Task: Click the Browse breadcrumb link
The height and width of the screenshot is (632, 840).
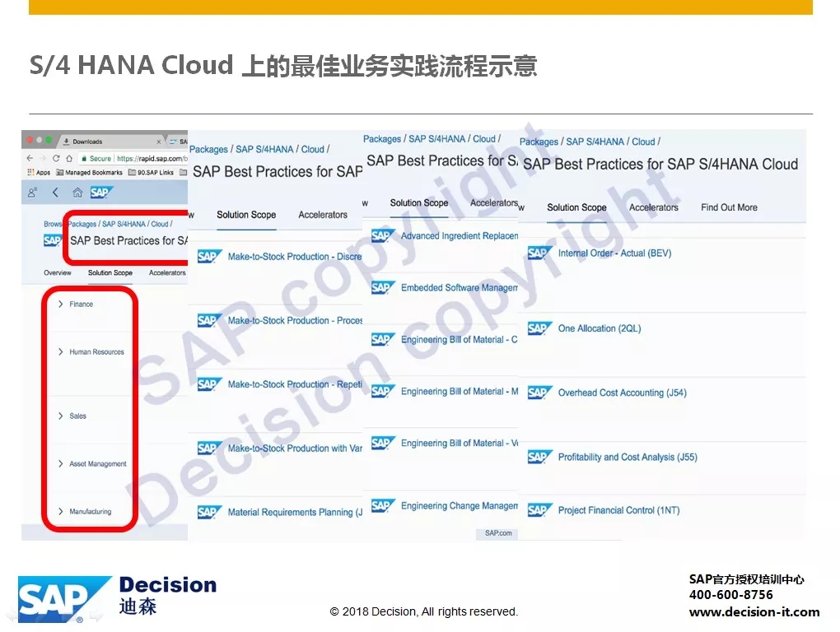Action: tap(53, 224)
